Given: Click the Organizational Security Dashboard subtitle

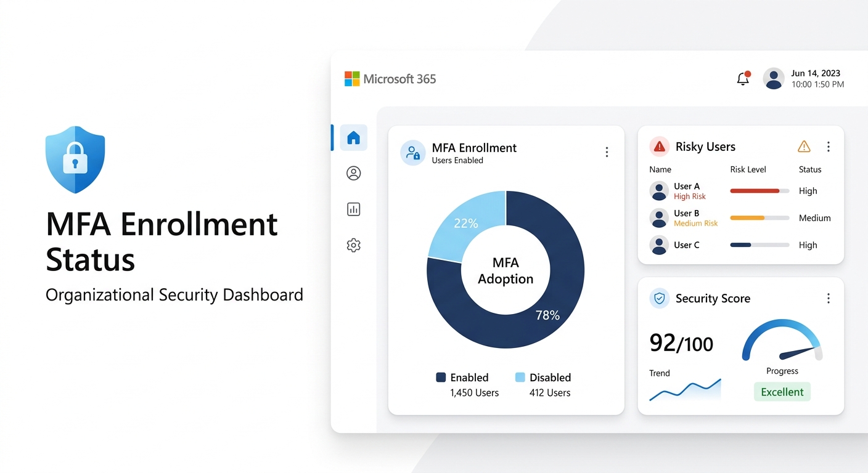Looking at the screenshot, I should pos(174,295).
